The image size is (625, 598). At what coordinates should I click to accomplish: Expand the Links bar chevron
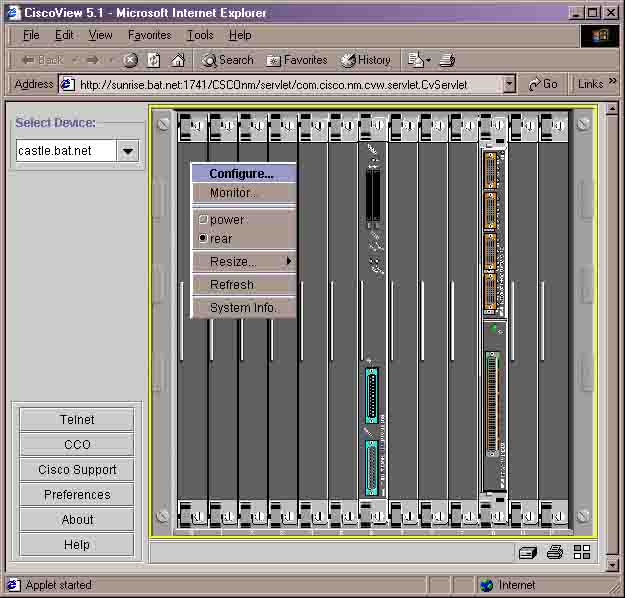click(x=613, y=81)
